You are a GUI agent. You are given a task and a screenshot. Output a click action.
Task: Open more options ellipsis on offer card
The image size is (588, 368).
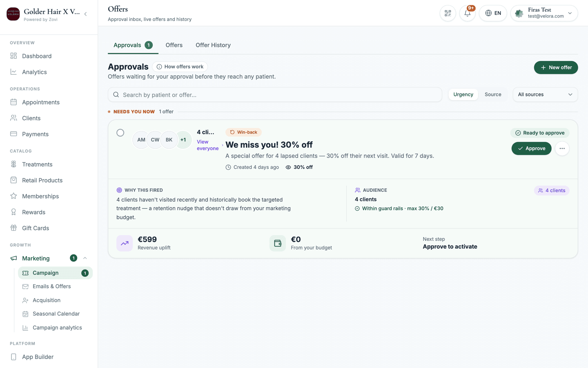coord(562,148)
